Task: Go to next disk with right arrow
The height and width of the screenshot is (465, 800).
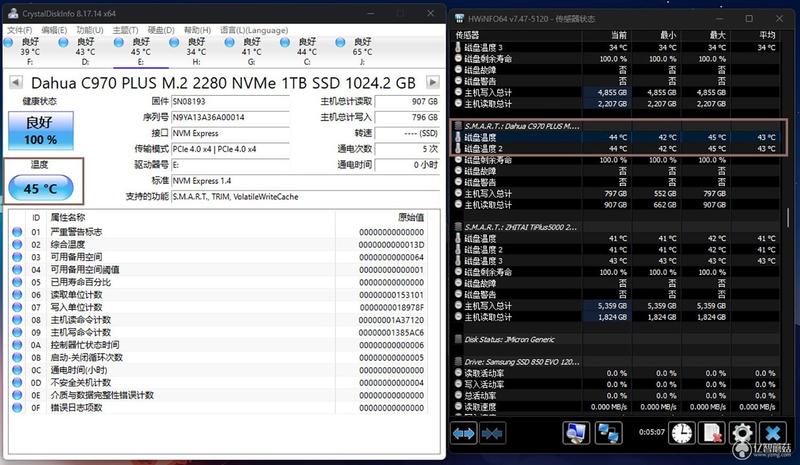Action: 433,82
